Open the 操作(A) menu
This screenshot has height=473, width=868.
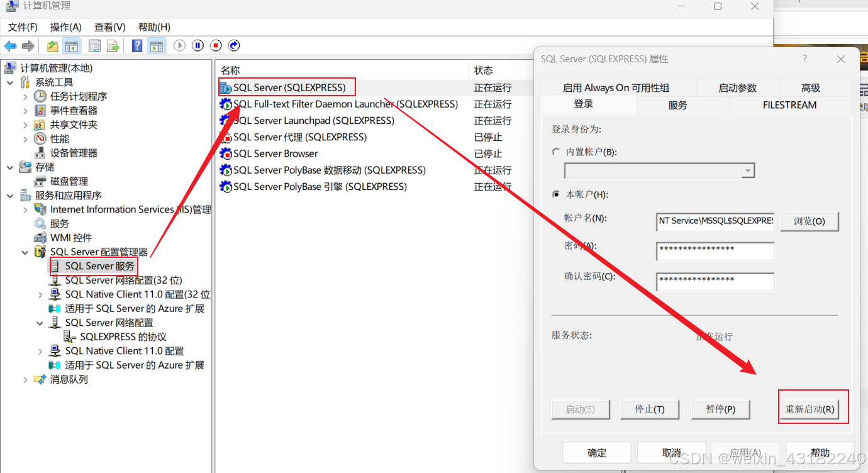(x=66, y=27)
